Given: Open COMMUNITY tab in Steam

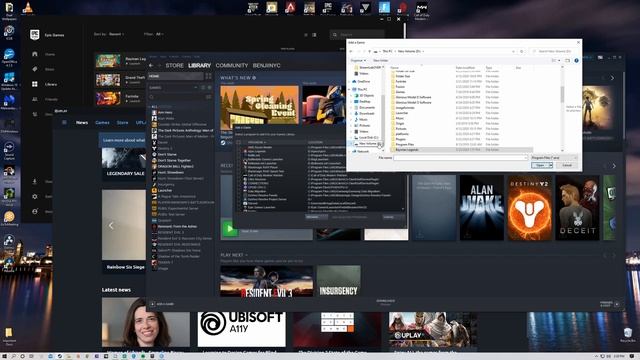Looking at the screenshot, I should click(x=232, y=65).
